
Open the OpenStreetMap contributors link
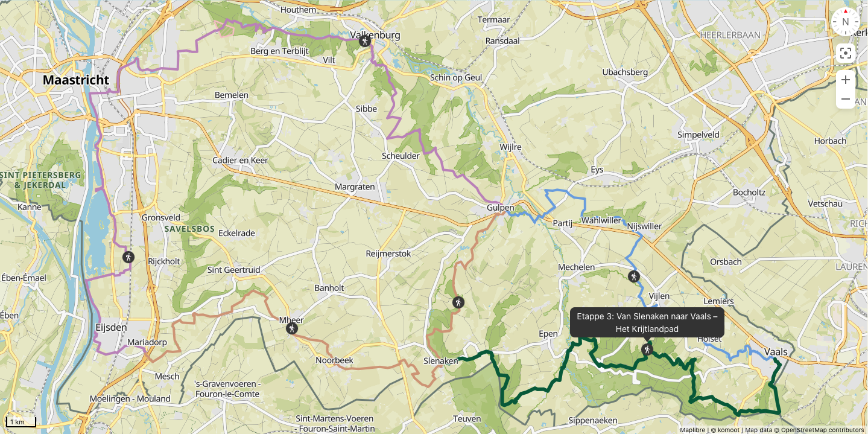(823, 430)
